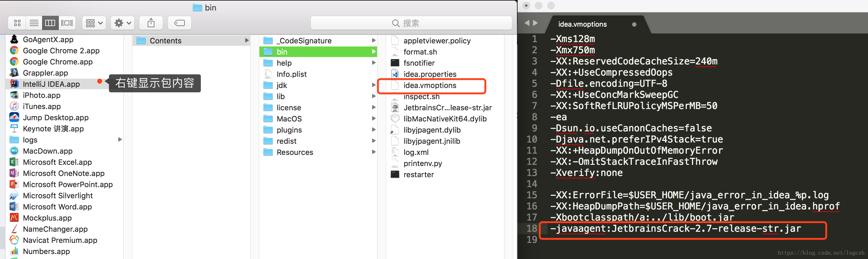Expand the jdk folder arrow
Image resolution: width=868 pixels, height=259 pixels.
[x=373, y=85]
